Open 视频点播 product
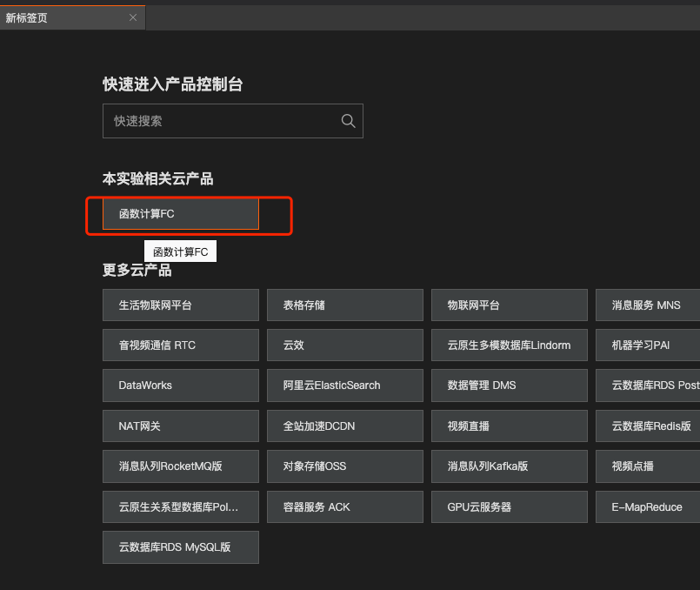The image size is (700, 590). tap(648, 466)
